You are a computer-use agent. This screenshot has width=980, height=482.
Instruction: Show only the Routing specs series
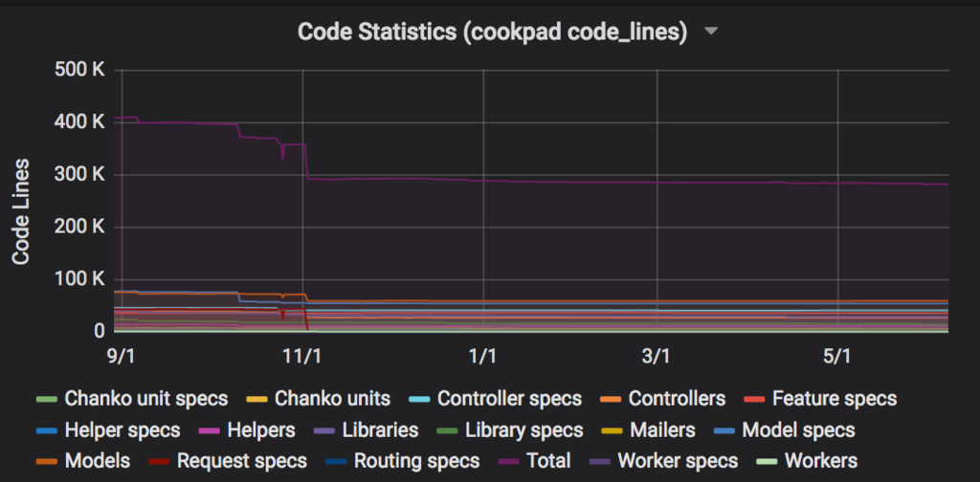pyautogui.click(x=417, y=461)
